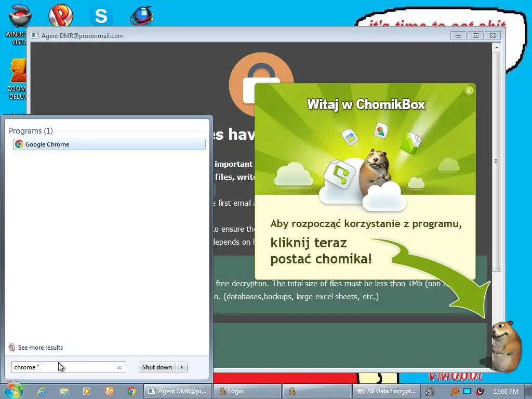Click scroll-up arrow in ransom note window
Screen dimensions: 532x399
click(x=496, y=47)
